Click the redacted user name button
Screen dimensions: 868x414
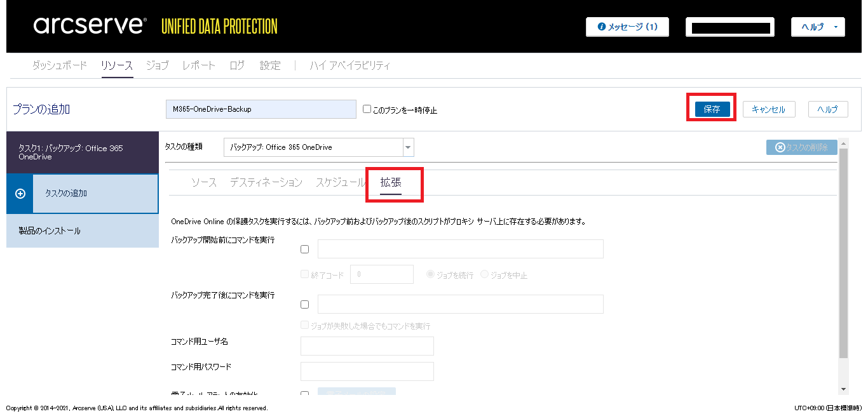coord(730,27)
